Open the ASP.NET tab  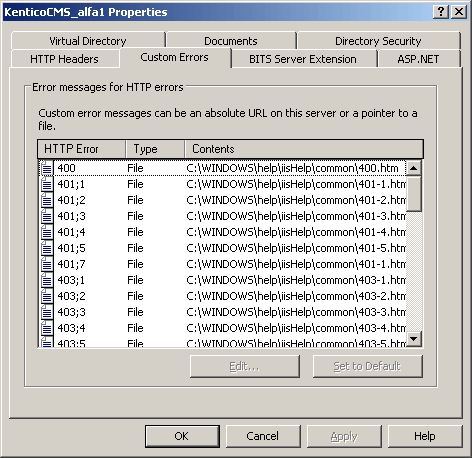[x=418, y=59]
